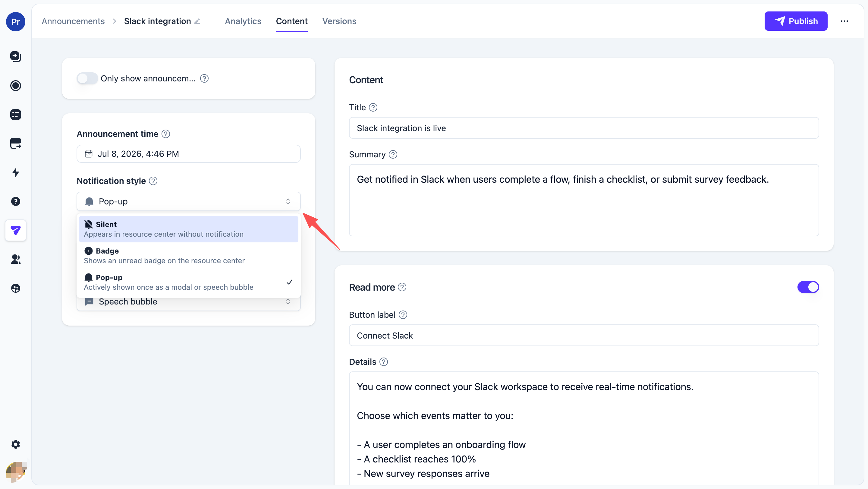Viewport: 868px width, 489px height.
Task: Disable the Read more toggle
Action: [808, 287]
